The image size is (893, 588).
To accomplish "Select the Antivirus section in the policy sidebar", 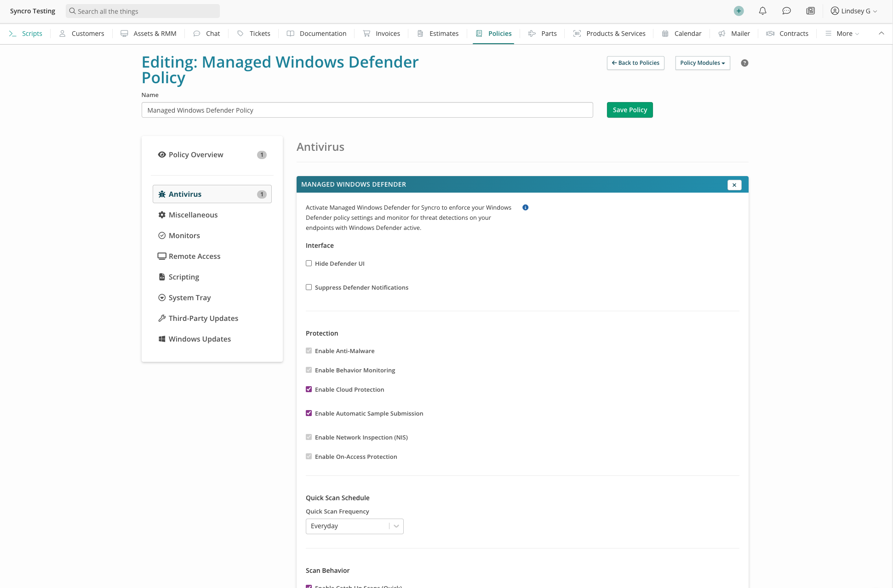I will click(x=185, y=194).
